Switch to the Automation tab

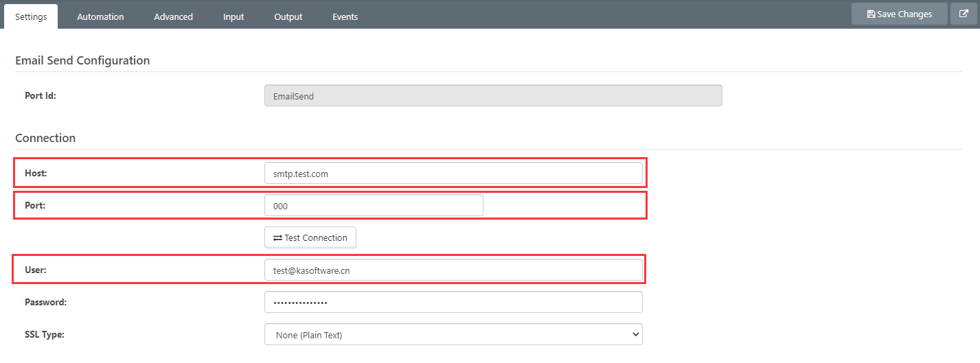100,16
